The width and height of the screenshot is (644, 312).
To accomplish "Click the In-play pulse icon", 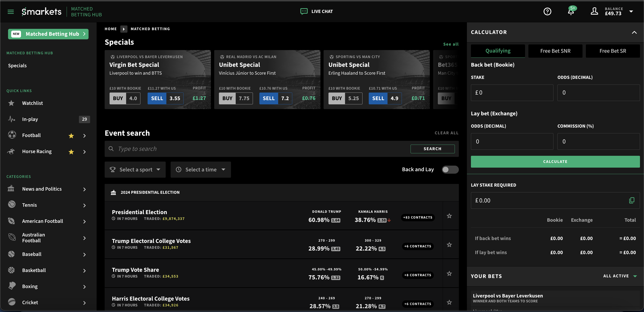I will (11, 119).
